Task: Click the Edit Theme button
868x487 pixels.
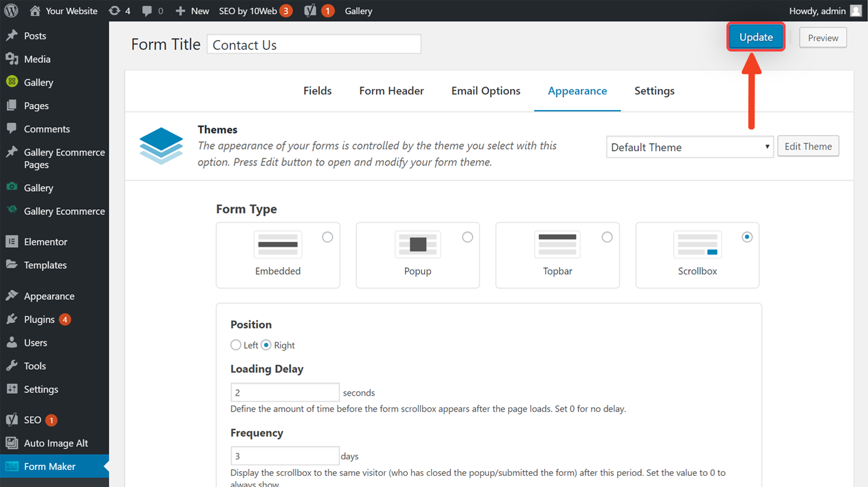Action: click(x=808, y=146)
